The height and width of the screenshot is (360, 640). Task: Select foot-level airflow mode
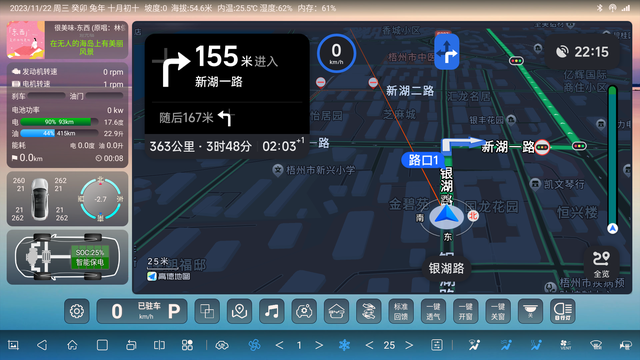[x=536, y=345]
